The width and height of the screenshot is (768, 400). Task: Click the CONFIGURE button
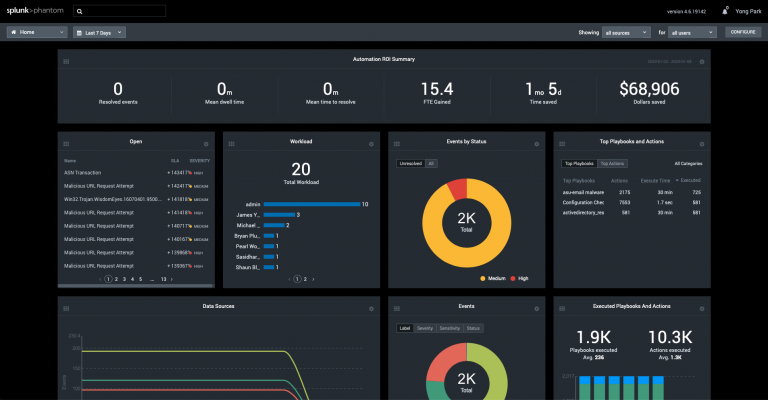[x=743, y=32]
